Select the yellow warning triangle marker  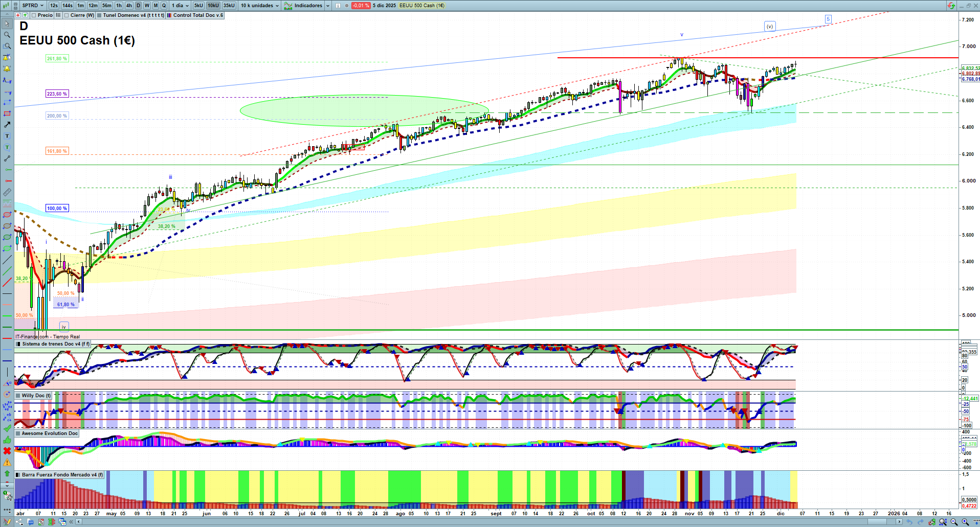[7, 462]
